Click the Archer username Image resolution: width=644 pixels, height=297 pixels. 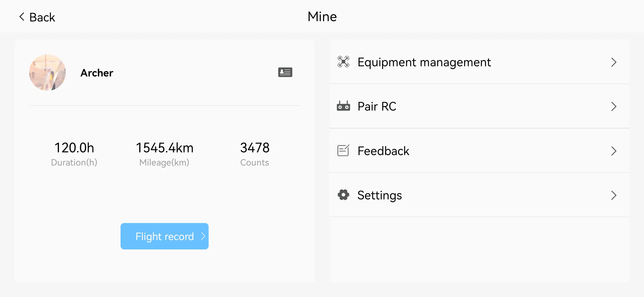coord(97,73)
